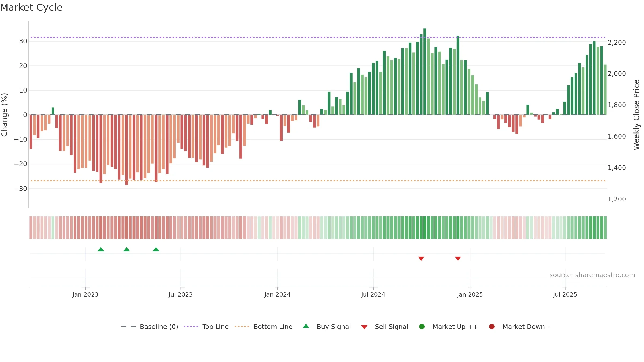
Task: Click the Jul 2024 axis label
Action: click(373, 295)
